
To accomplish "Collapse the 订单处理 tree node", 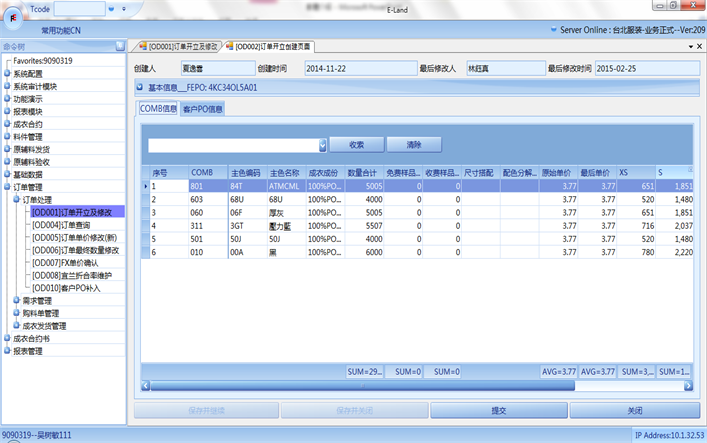I will (17, 199).
